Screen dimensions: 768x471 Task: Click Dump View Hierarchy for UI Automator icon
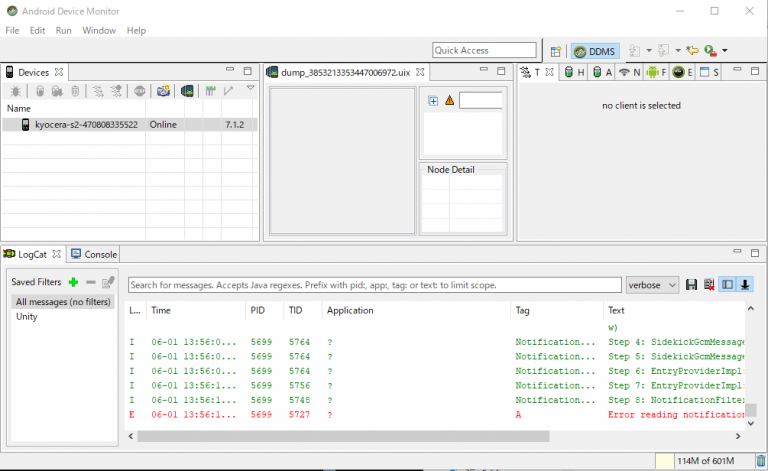pos(186,91)
